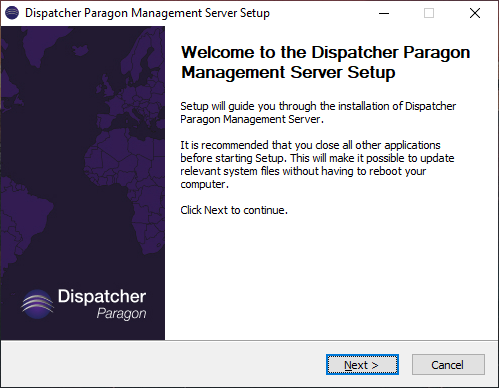This screenshot has height=388, width=499.
Task: Minimize the installer window
Action: 384,13
